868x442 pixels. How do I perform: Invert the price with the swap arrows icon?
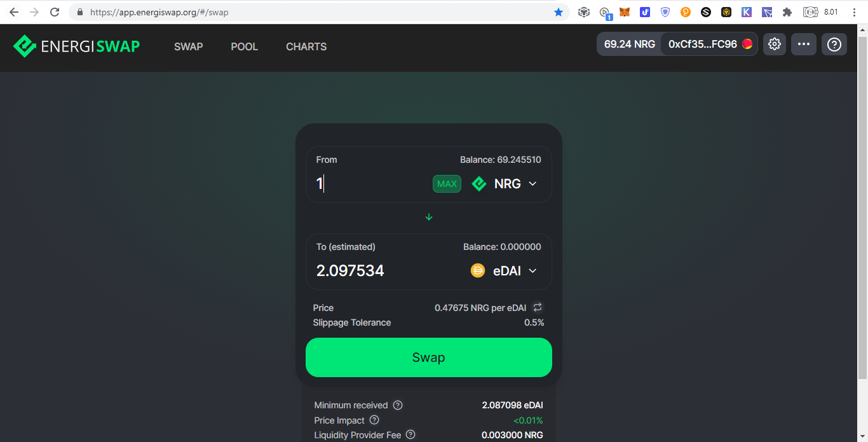[538, 307]
